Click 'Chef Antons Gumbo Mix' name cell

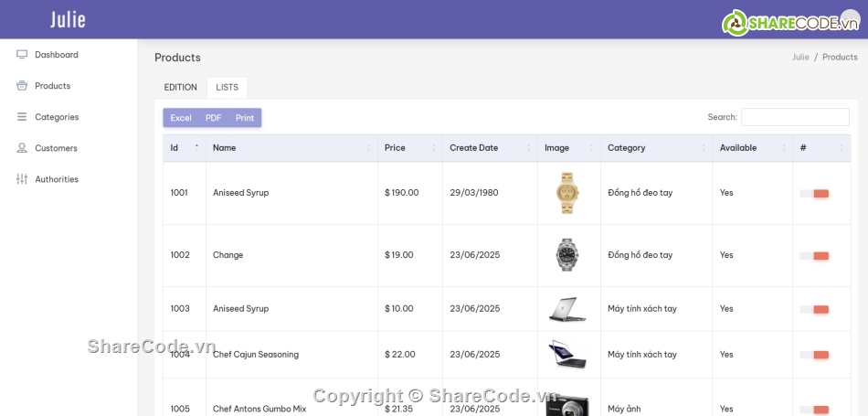259,409
